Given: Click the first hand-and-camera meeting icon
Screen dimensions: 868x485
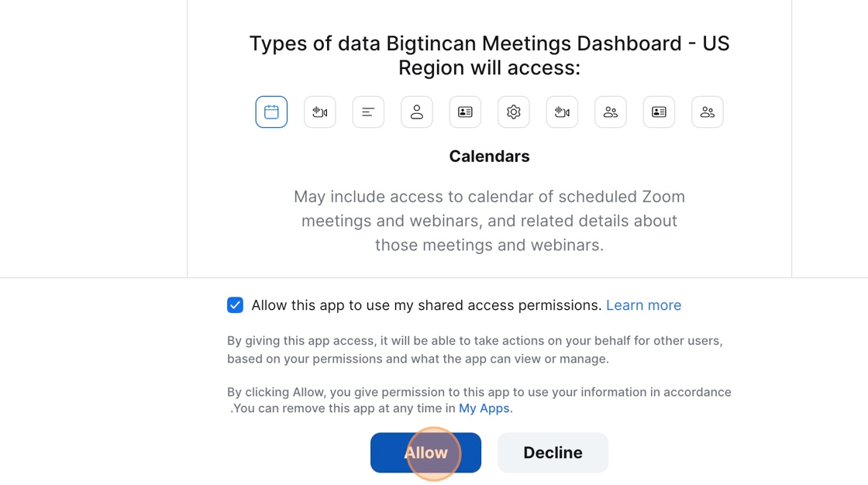Looking at the screenshot, I should point(320,112).
